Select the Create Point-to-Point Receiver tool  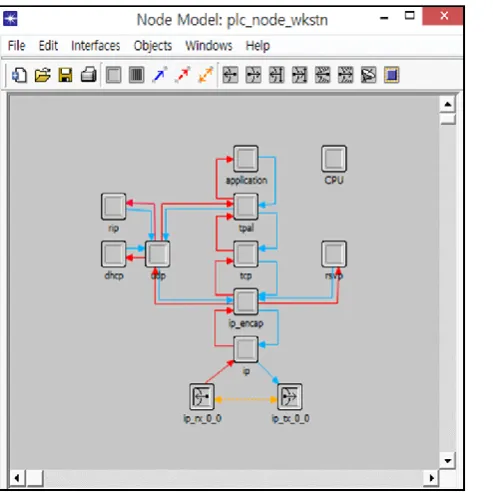(x=230, y=75)
